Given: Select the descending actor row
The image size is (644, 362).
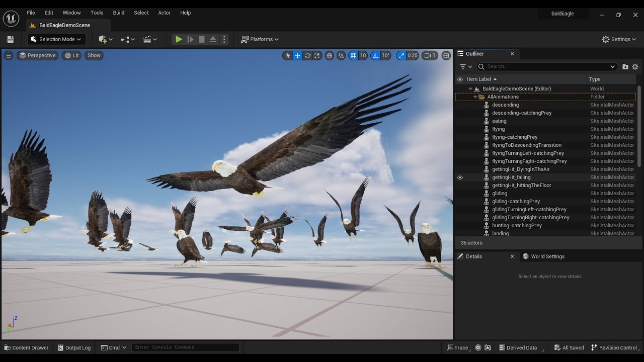Looking at the screenshot, I should tap(545, 105).
